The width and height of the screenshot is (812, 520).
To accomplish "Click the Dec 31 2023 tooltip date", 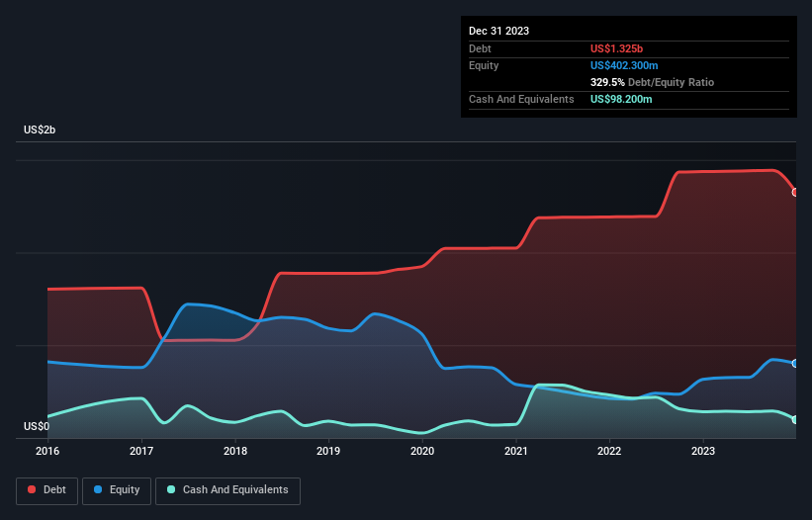I will click(498, 31).
